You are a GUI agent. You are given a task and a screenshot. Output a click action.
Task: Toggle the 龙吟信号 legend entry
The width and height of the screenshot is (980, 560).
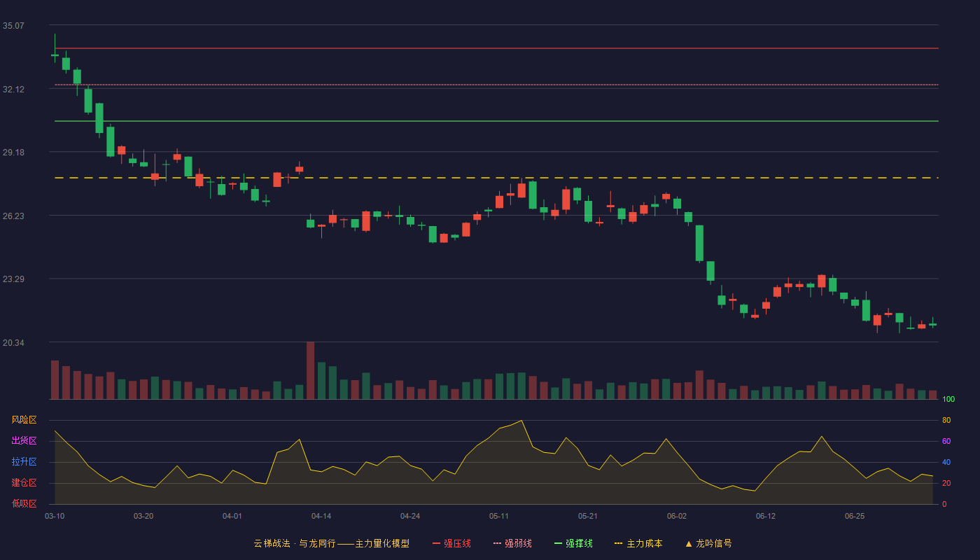(x=708, y=543)
